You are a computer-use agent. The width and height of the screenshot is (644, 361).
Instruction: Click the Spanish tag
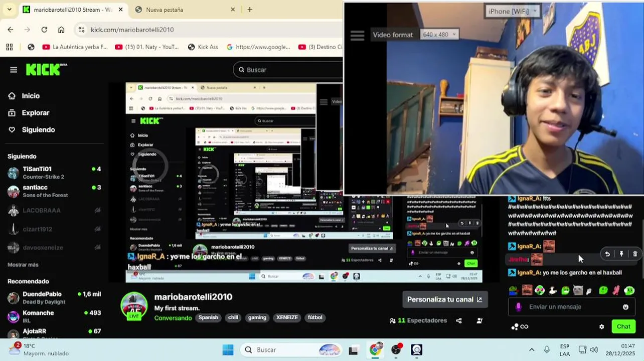pyautogui.click(x=208, y=317)
